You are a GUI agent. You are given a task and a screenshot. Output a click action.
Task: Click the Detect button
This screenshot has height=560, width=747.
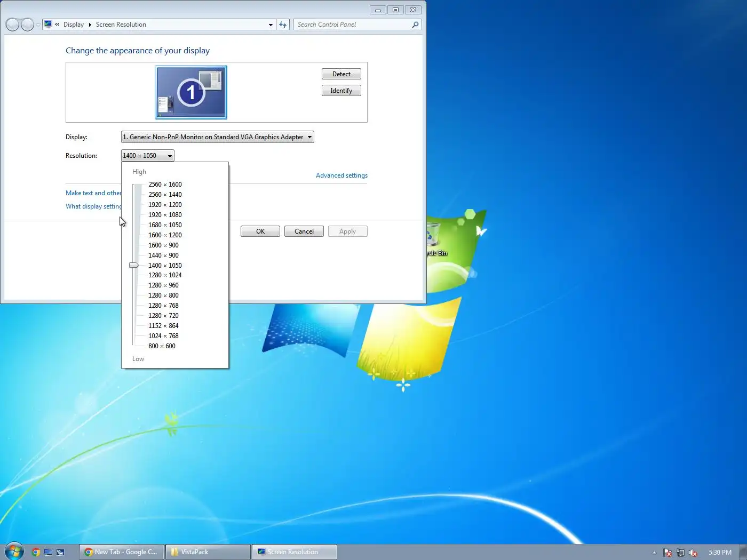(341, 74)
